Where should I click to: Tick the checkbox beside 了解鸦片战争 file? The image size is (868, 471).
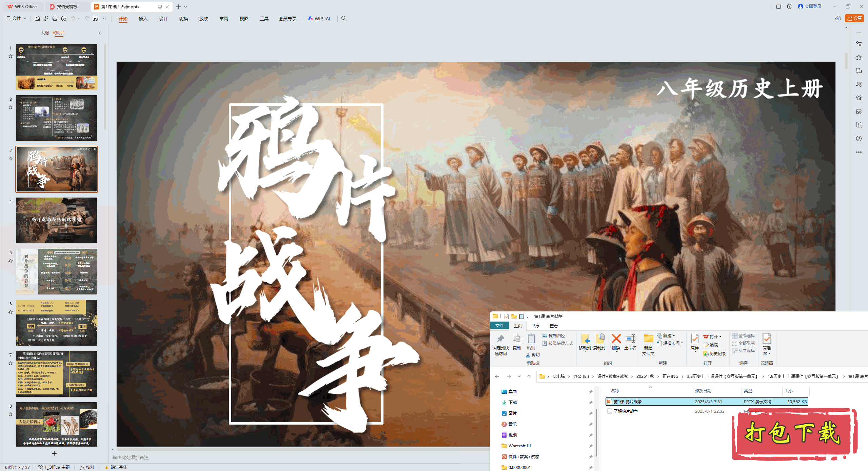pyautogui.click(x=609, y=411)
